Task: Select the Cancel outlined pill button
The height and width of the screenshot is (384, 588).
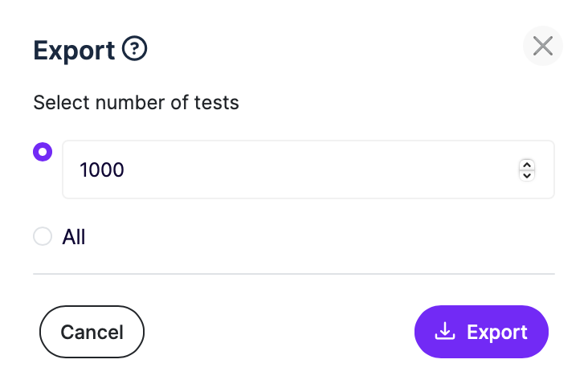Action: point(92,332)
